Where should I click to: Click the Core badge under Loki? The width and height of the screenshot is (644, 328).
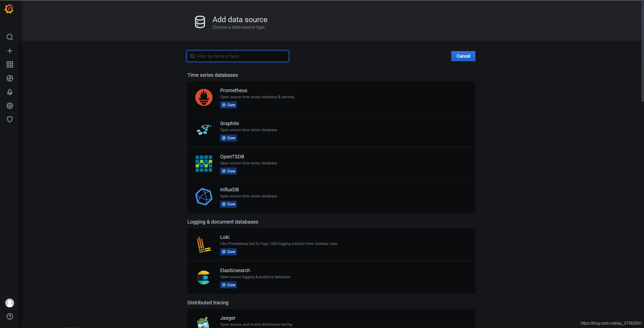tap(228, 252)
